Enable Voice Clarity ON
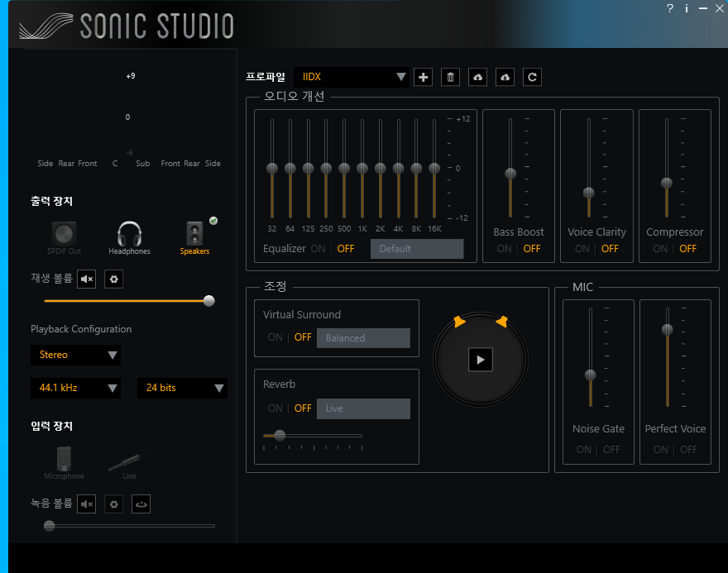 (x=582, y=249)
